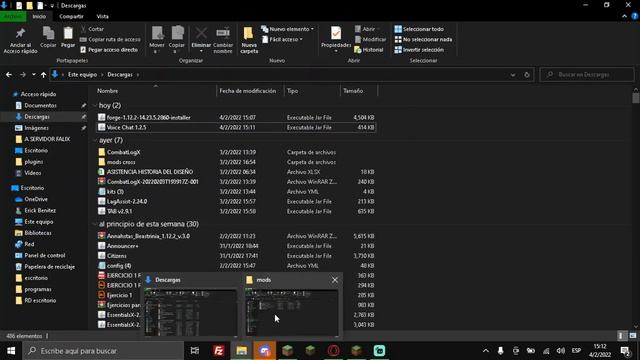The height and width of the screenshot is (360, 640).
Task: Click the Copiar ribbon button
Action: [x=48, y=38]
